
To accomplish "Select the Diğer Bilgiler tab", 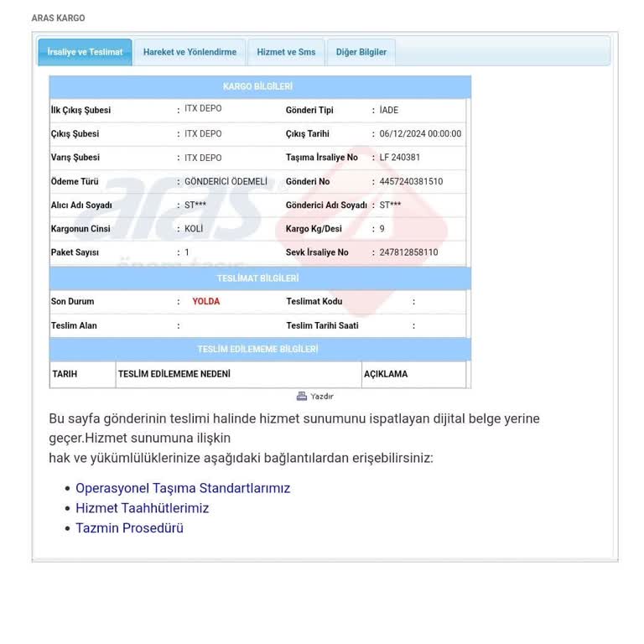I will coord(361,52).
